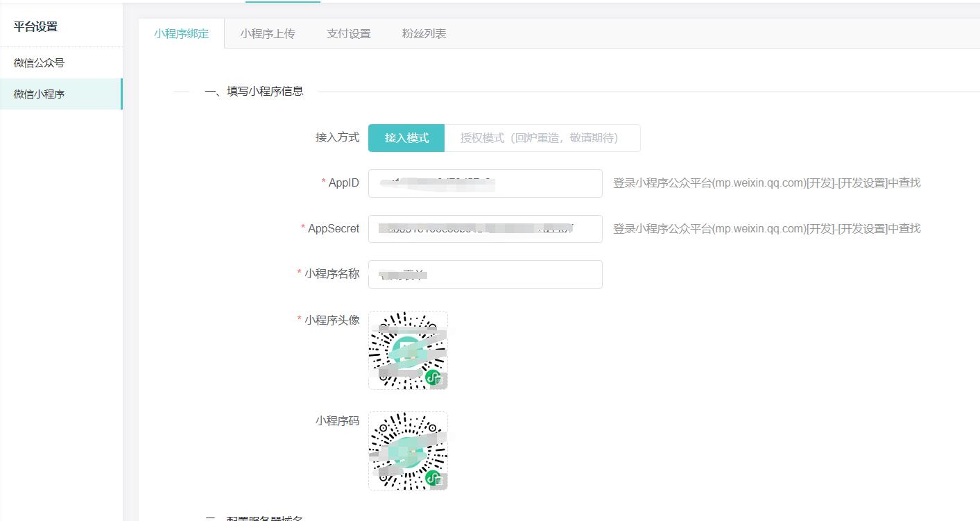Open the 支付设置 tab

(349, 33)
